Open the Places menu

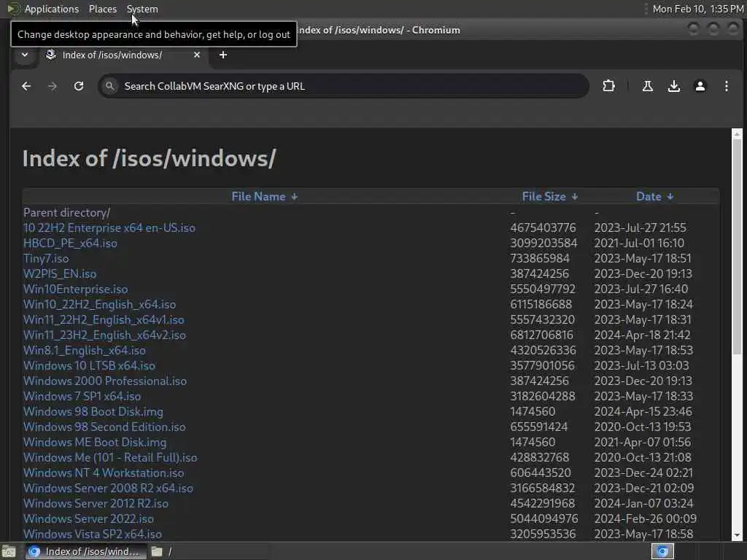(102, 9)
